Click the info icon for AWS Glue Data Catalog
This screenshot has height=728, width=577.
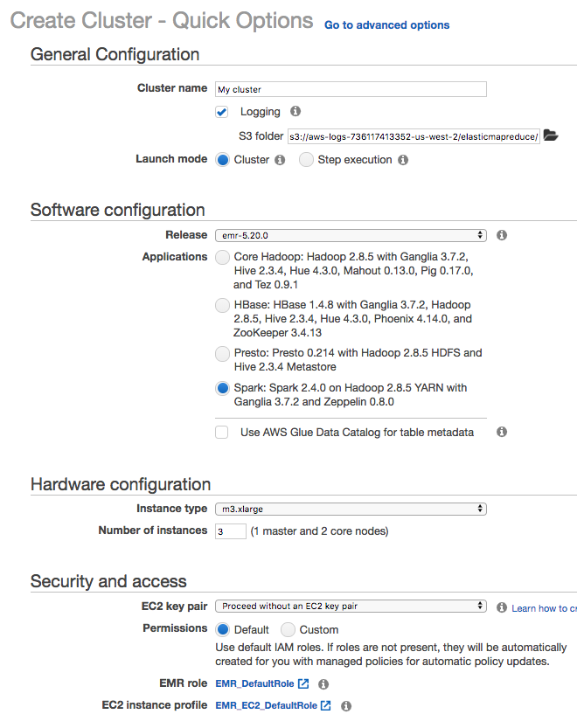(502, 432)
